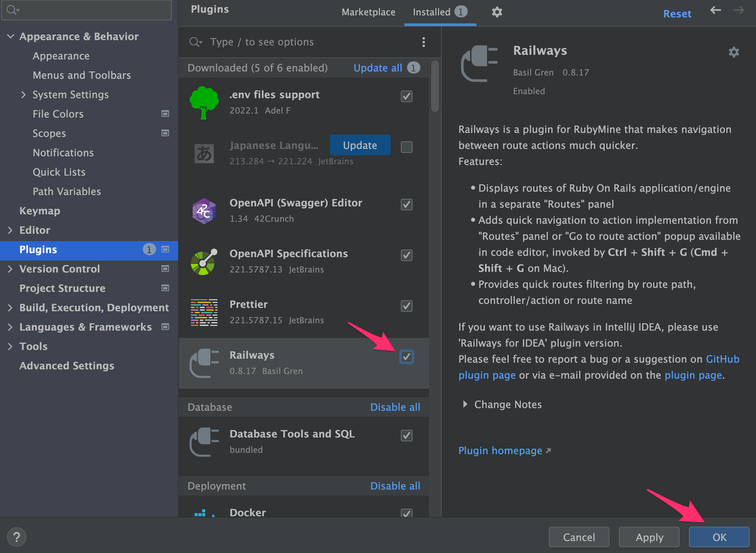Open Menus and Toolbars settings
The image size is (756, 553).
(x=82, y=75)
